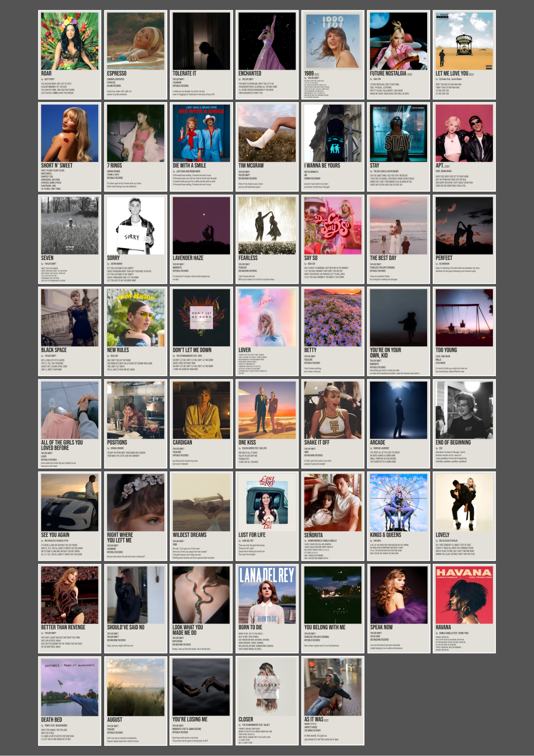
Task: Select the 7 RINGS poster card
Action: (x=136, y=147)
